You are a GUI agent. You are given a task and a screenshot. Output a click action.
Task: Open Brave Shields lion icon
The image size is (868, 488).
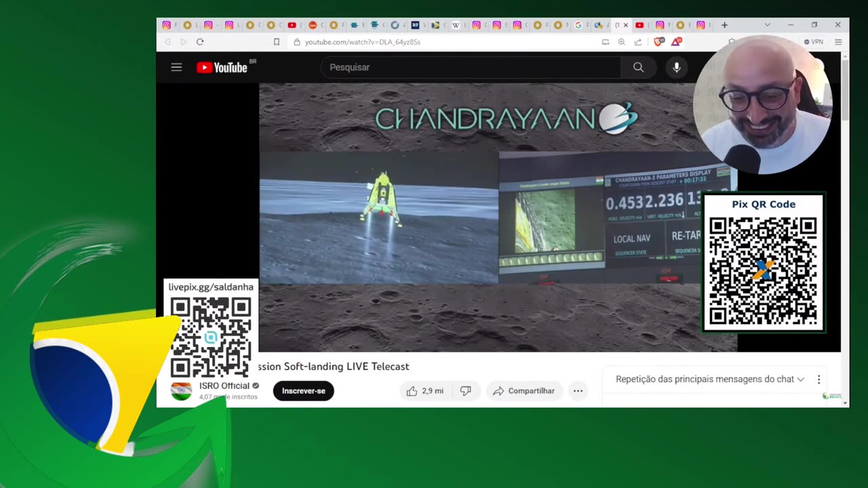pyautogui.click(x=658, y=42)
